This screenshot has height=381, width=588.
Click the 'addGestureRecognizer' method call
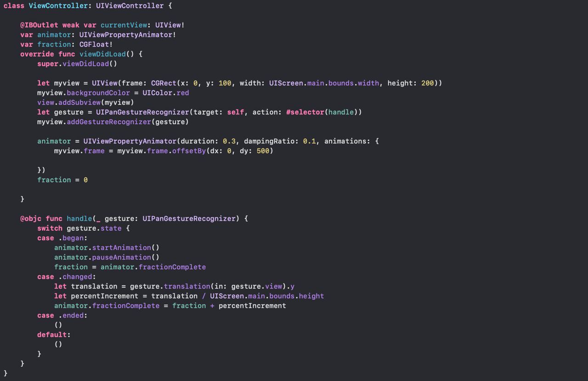coord(109,122)
